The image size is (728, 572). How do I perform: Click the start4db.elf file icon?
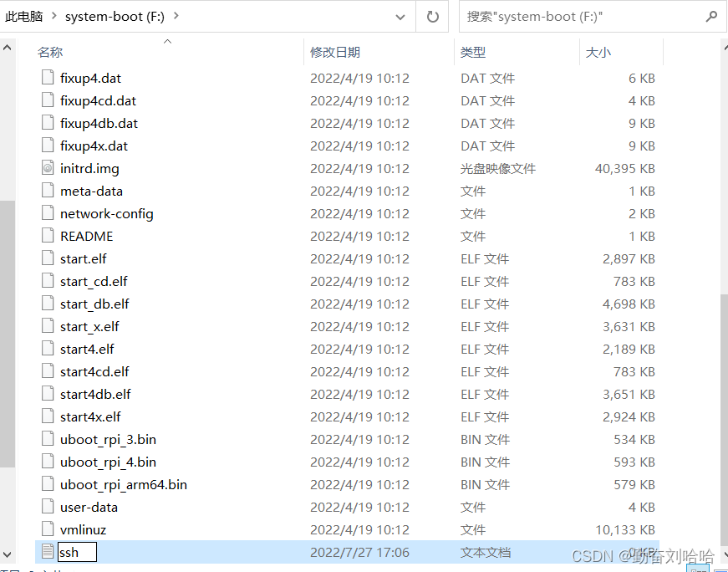coord(48,394)
